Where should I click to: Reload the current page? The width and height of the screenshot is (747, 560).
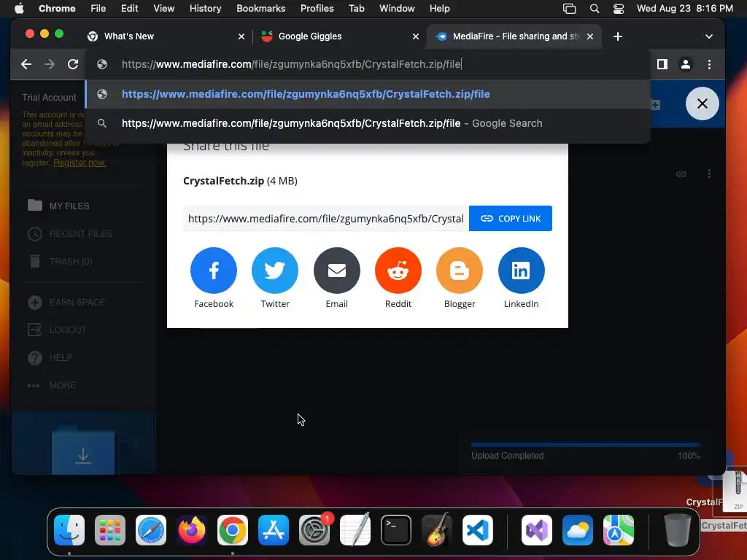coord(73,64)
